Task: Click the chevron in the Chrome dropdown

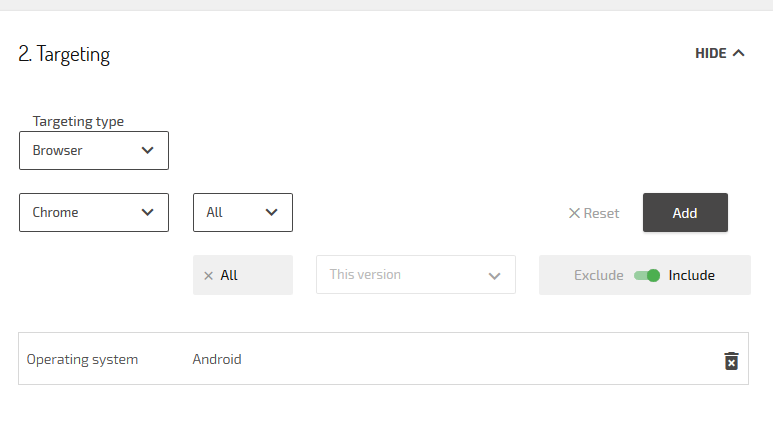Action: pyautogui.click(x=148, y=212)
